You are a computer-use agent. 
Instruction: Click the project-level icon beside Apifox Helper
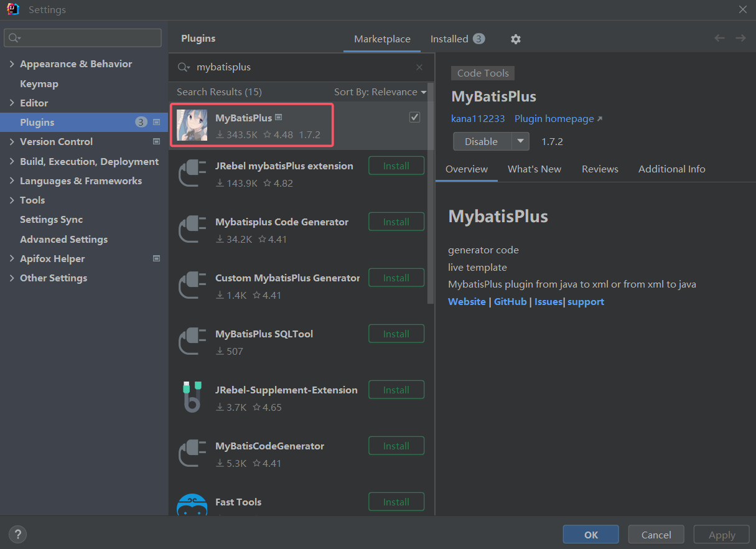157,258
